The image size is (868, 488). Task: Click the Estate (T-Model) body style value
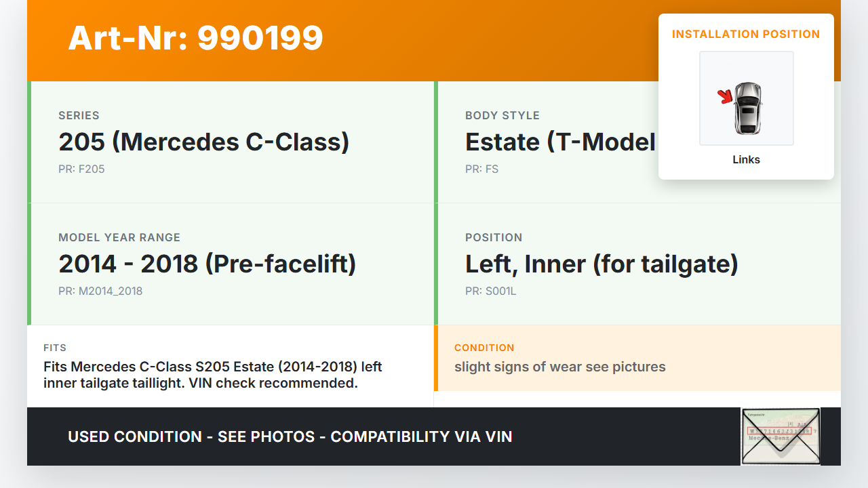coord(560,142)
